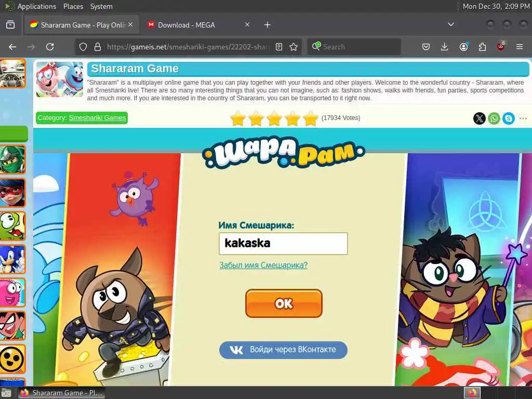The width and height of the screenshot is (532, 399).
Task: Click the uBlock Origin extension icon
Action: (x=501, y=47)
